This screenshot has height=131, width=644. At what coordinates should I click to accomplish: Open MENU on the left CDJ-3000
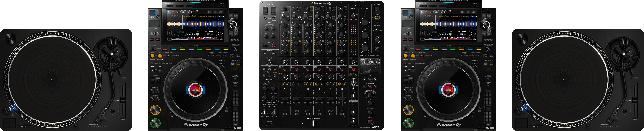222,6
